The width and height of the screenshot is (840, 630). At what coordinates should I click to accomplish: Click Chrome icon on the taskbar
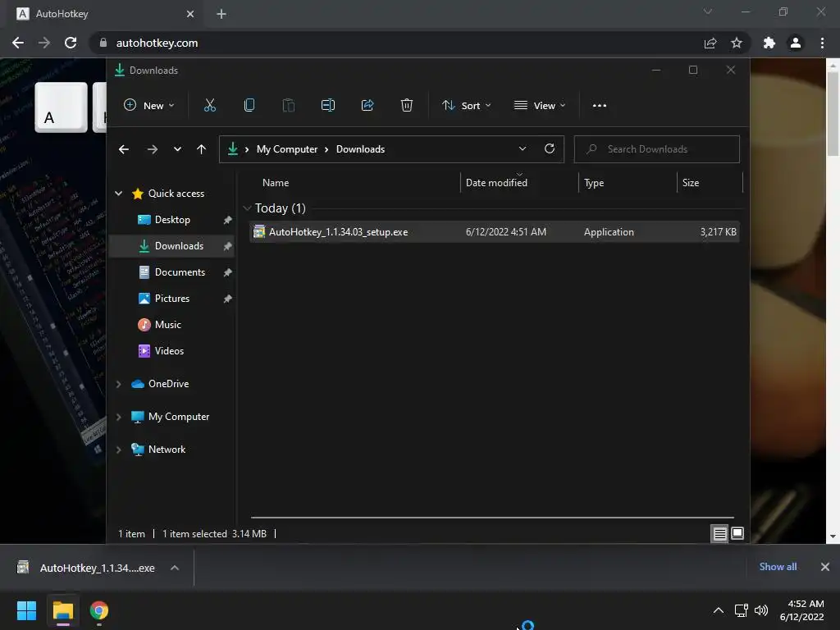point(99,610)
